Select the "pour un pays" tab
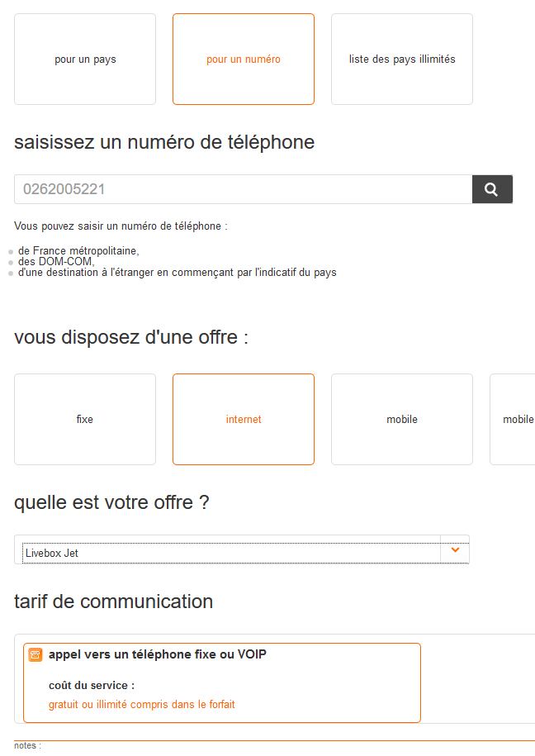The width and height of the screenshot is (535, 756). click(85, 59)
